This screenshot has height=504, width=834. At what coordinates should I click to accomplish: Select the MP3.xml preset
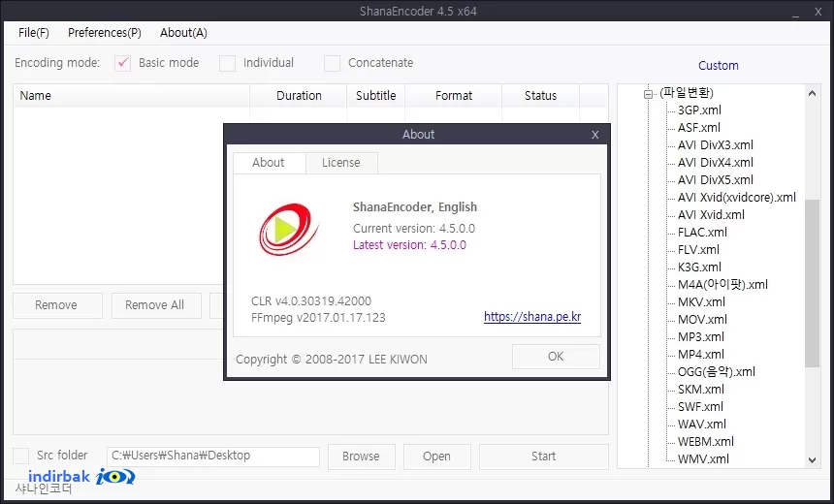tap(700, 337)
